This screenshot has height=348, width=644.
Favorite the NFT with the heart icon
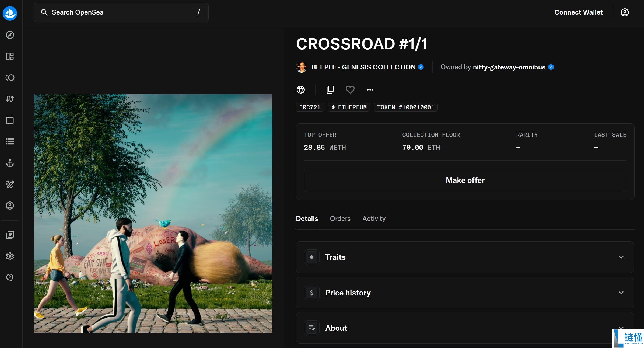point(350,90)
